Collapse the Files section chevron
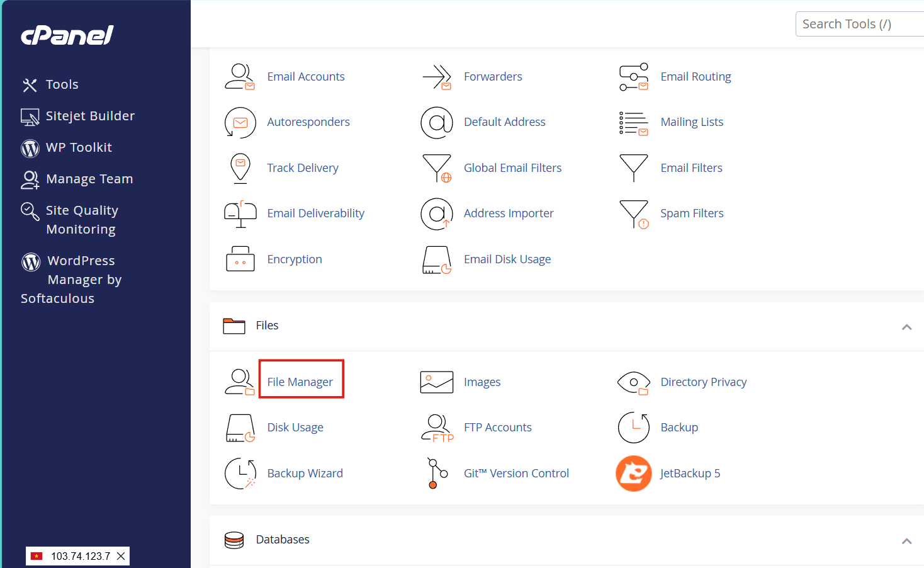Screen dimensions: 924x568 (x=906, y=327)
